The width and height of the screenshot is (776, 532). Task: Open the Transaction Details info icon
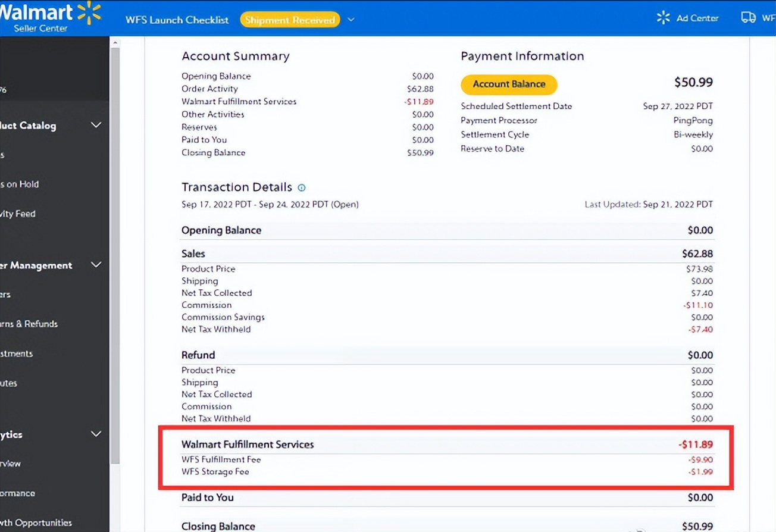point(302,187)
